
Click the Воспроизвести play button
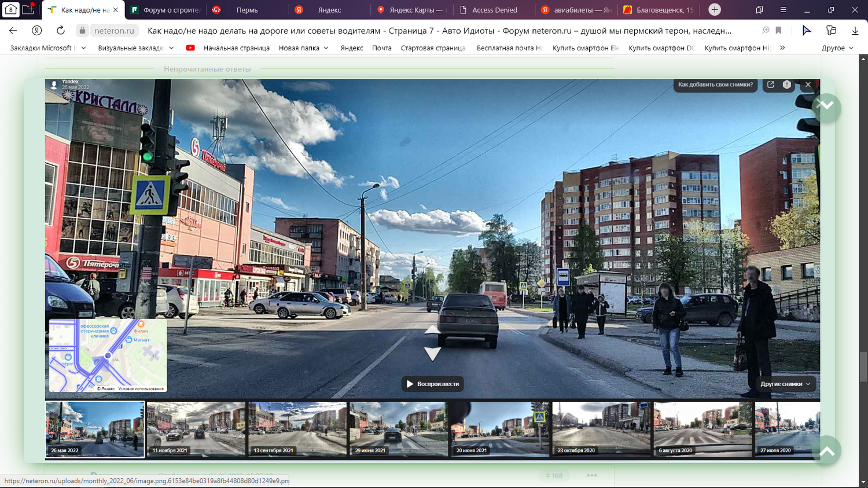tap(433, 384)
